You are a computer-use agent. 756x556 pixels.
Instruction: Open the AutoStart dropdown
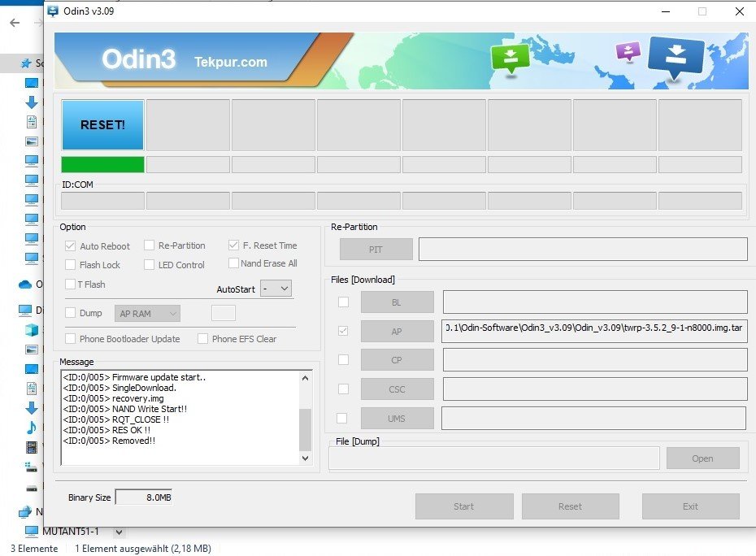tap(276, 289)
